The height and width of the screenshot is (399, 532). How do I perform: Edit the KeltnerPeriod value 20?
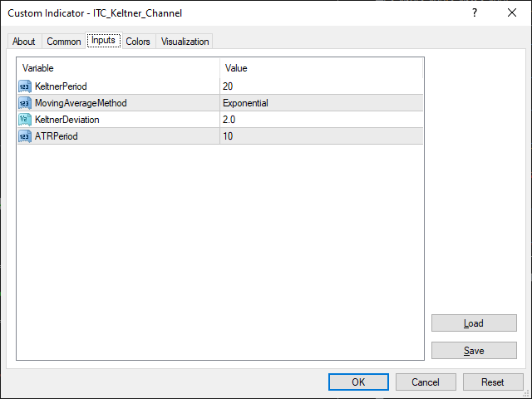[x=322, y=86]
